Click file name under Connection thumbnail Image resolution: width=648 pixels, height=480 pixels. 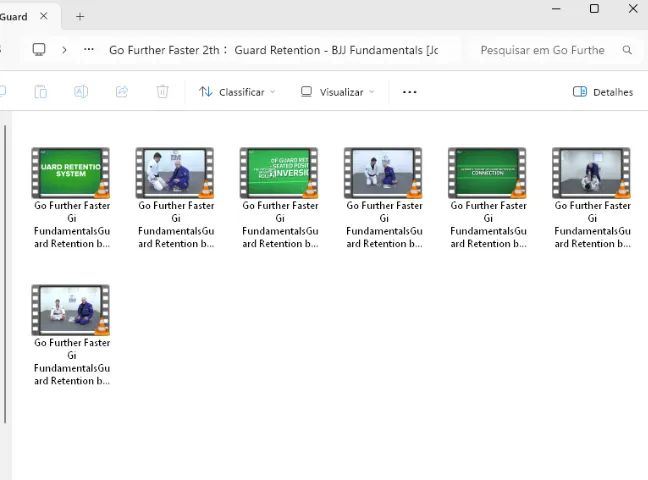tap(488, 224)
